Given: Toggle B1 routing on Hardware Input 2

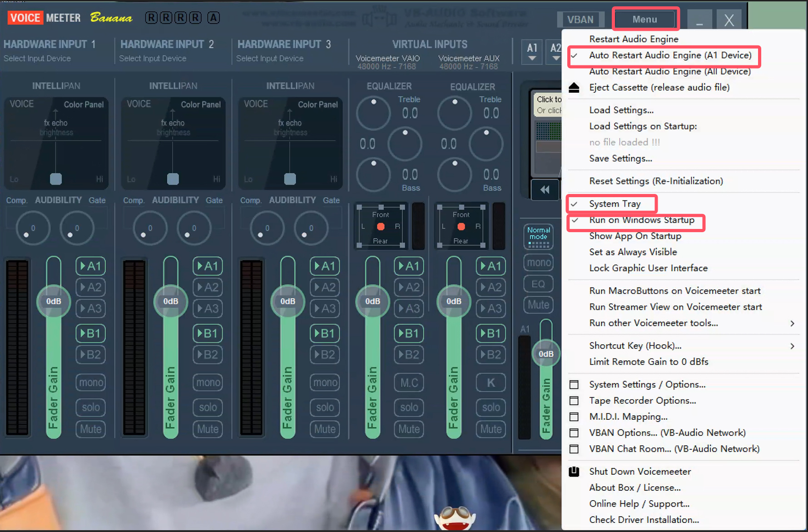Looking at the screenshot, I should (x=208, y=333).
